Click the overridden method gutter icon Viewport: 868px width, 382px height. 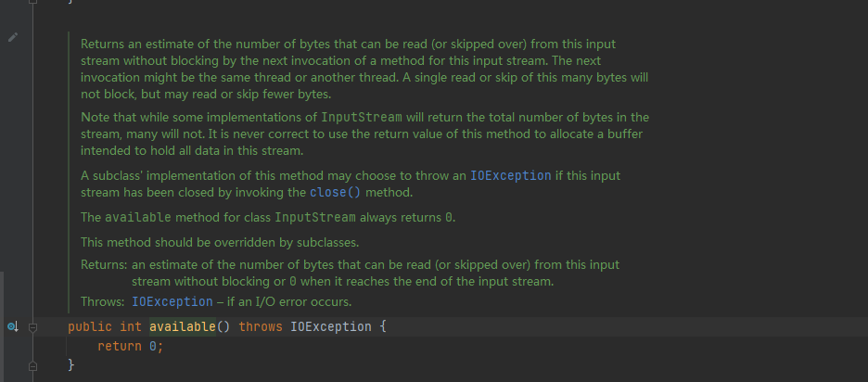(13, 327)
